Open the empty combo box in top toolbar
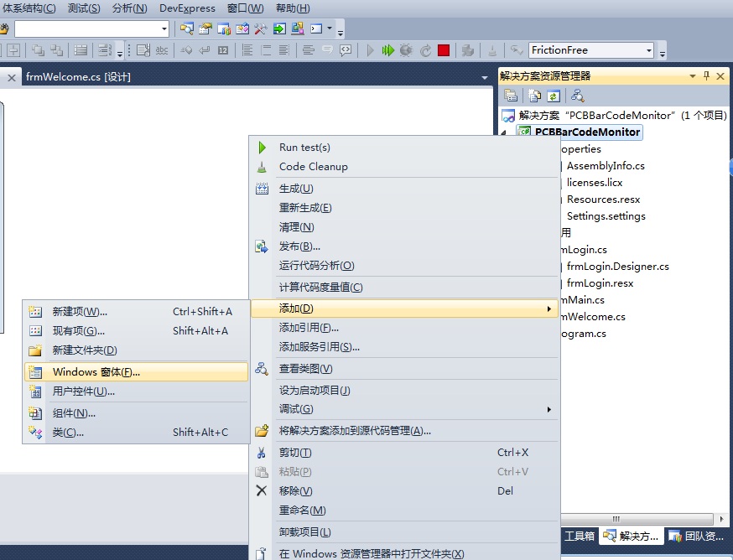Screen dimensions: 733x560 164,29
